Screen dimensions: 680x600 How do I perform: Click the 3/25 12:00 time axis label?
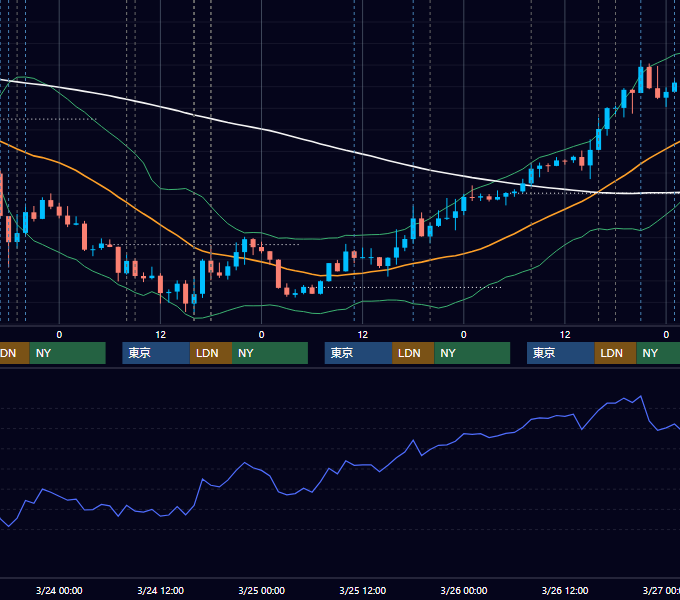tap(363, 590)
